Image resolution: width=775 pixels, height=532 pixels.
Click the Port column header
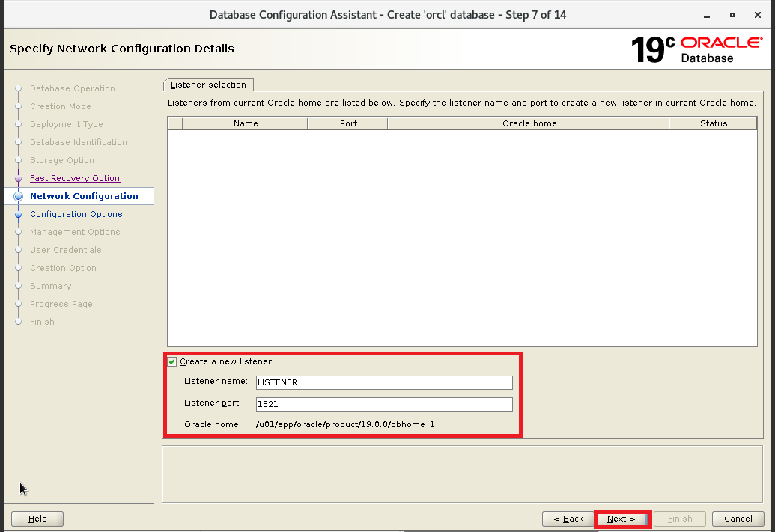point(348,123)
